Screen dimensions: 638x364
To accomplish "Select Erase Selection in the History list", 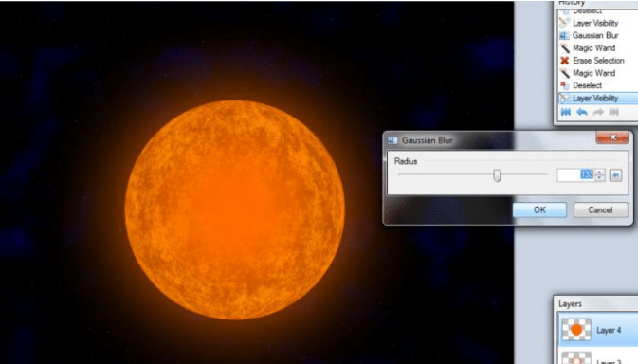I will pyautogui.click(x=598, y=60).
